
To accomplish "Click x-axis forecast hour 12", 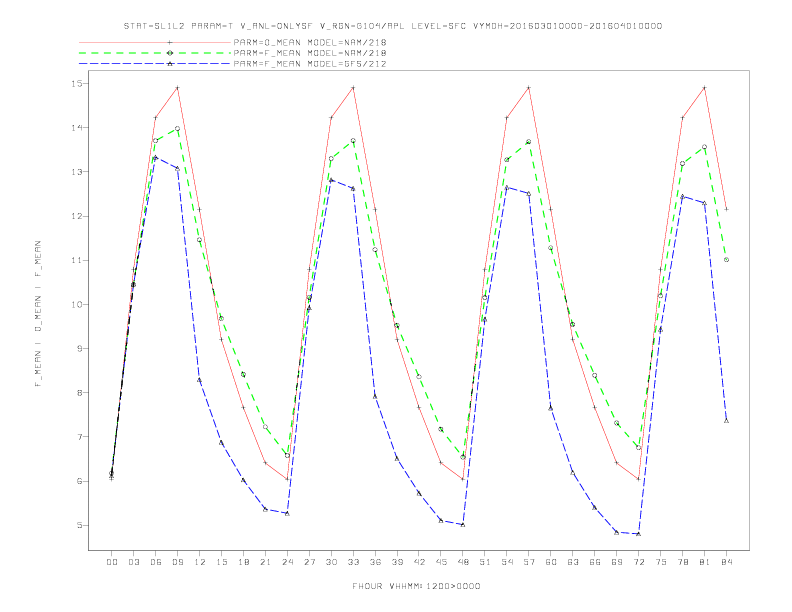I will tap(200, 562).
